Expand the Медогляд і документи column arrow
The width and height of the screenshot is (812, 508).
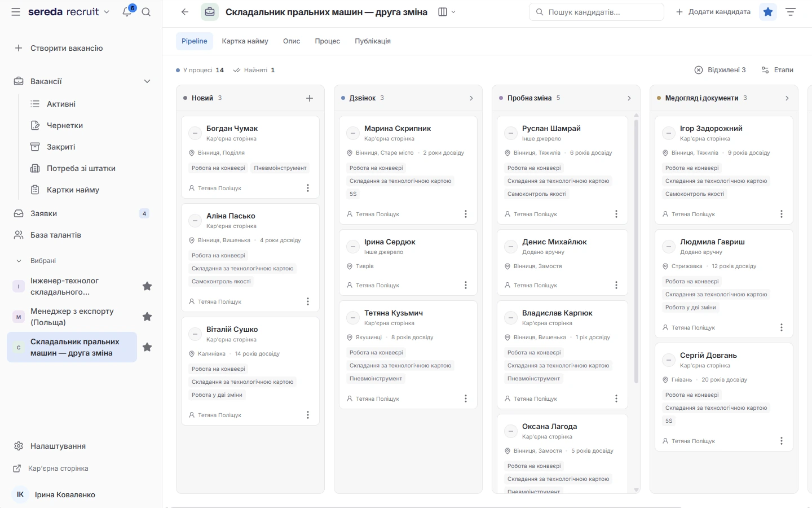(x=787, y=98)
